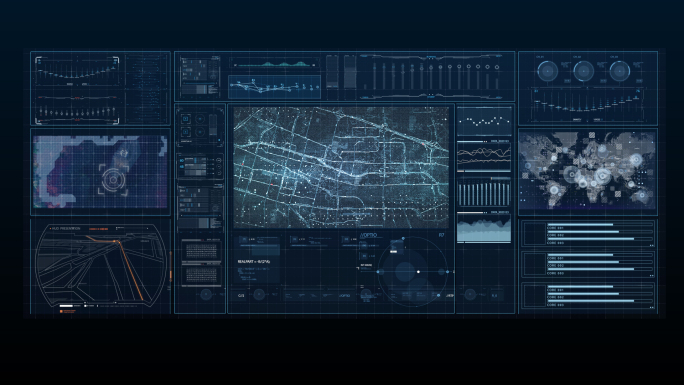Click the large glowing hotspot on world map

coord(603,176)
